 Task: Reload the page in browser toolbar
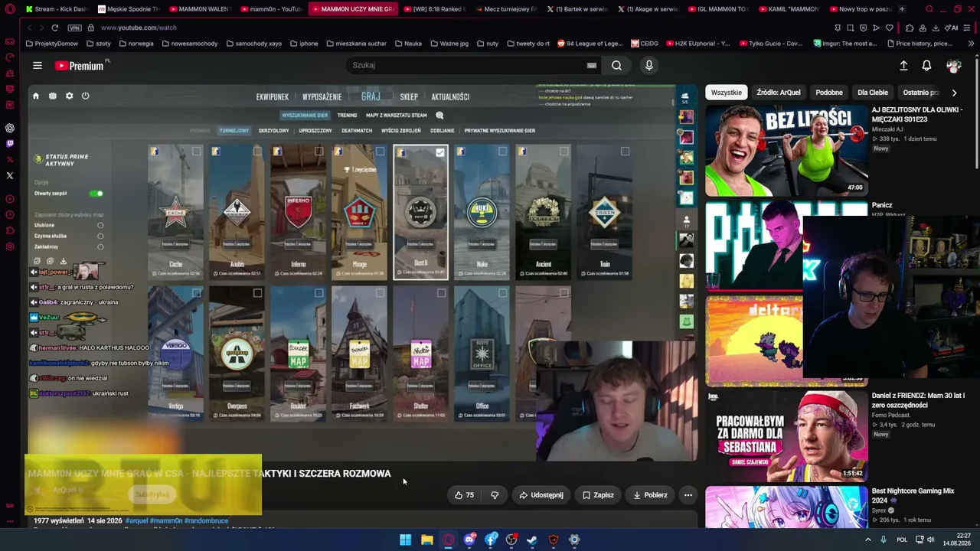(x=54, y=28)
